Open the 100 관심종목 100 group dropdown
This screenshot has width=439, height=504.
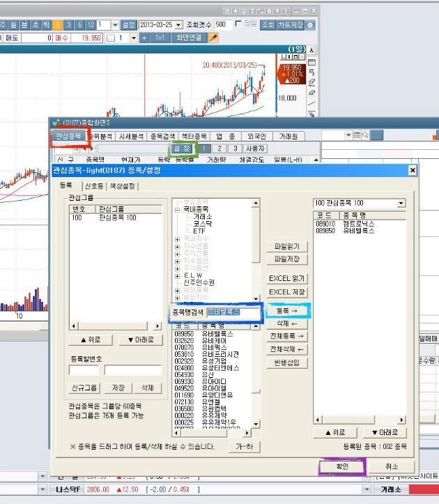point(401,203)
